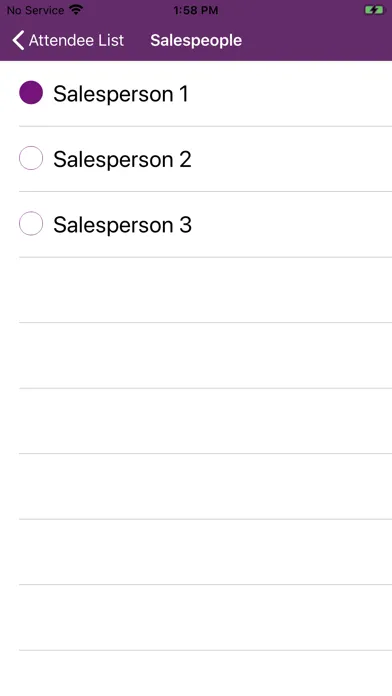Go back to Attendee List
392x696 pixels.
click(68, 40)
